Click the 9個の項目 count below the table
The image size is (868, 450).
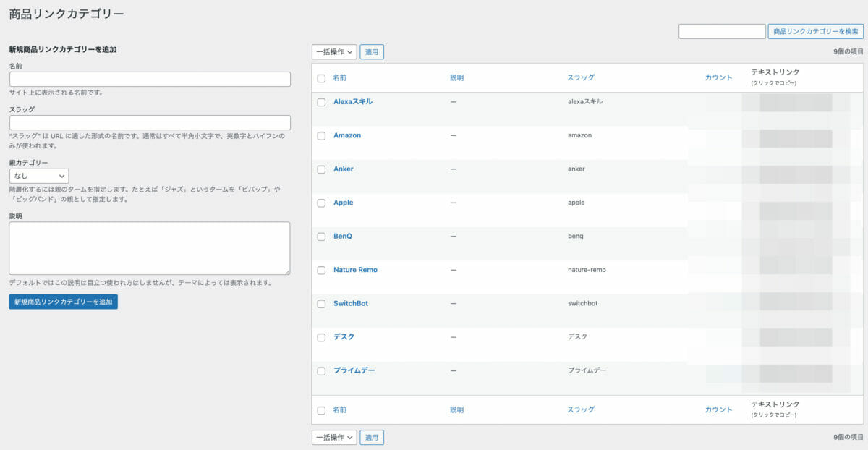pyautogui.click(x=848, y=437)
